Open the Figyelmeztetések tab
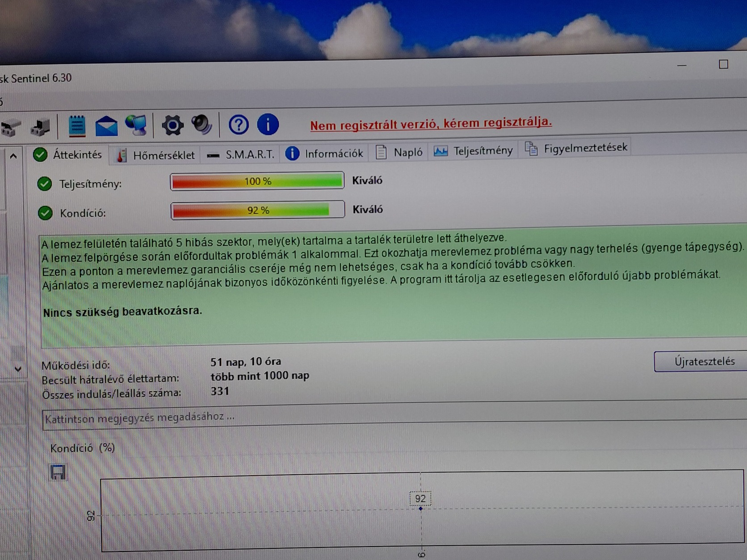747x560 pixels. [576, 148]
